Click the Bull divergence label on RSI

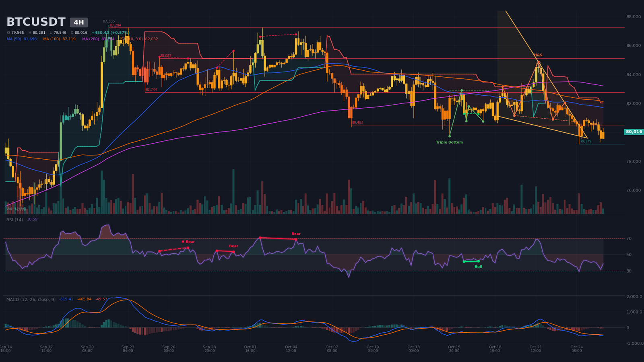click(x=478, y=267)
